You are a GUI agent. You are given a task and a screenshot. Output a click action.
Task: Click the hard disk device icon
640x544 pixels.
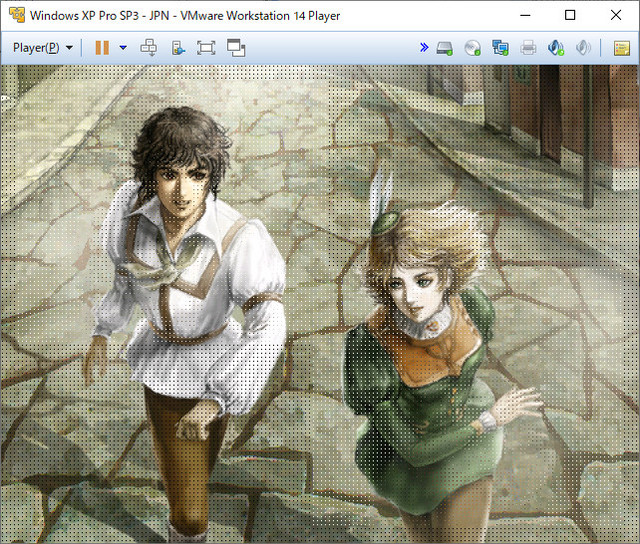tap(444, 48)
